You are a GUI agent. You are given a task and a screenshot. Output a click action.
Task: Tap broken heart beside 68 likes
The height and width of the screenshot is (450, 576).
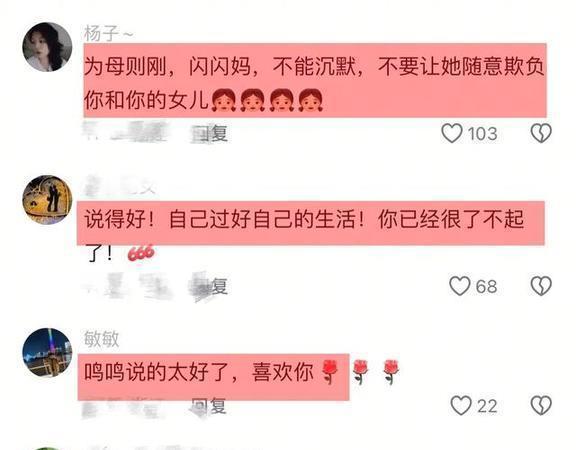pos(541,286)
